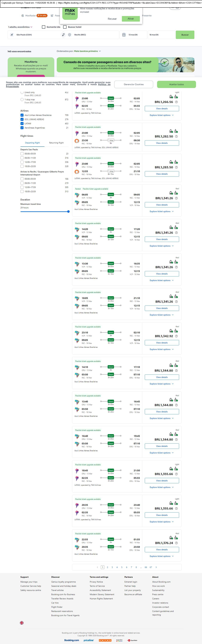Select the Departing flight tab
The height and width of the screenshot is (644, 202).
(32, 143)
